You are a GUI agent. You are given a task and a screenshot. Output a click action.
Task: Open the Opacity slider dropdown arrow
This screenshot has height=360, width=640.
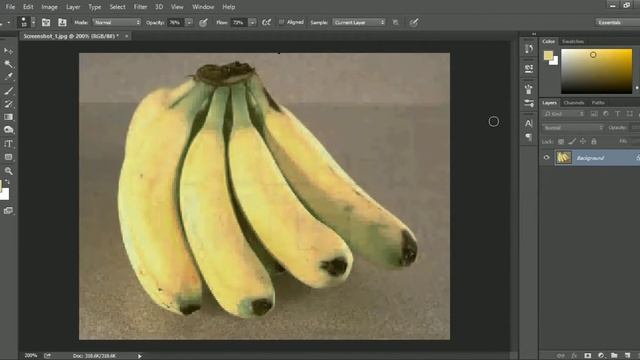click(189, 22)
